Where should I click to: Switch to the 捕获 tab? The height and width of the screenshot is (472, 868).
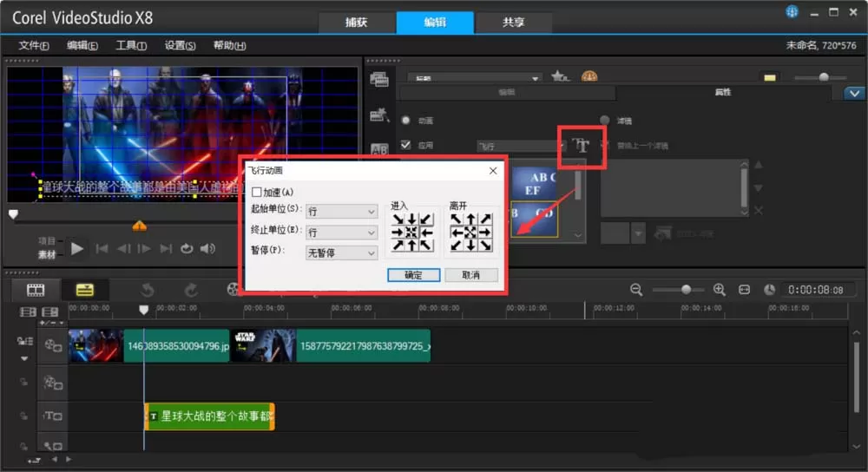click(x=357, y=23)
